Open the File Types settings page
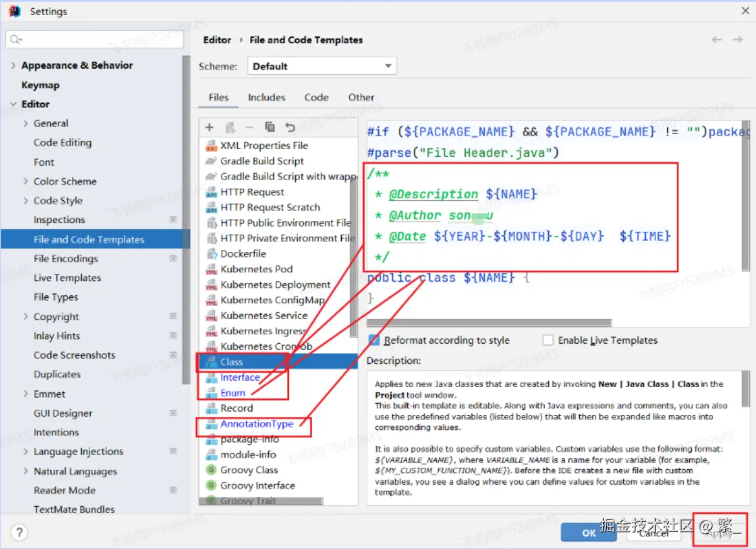 coord(56,297)
